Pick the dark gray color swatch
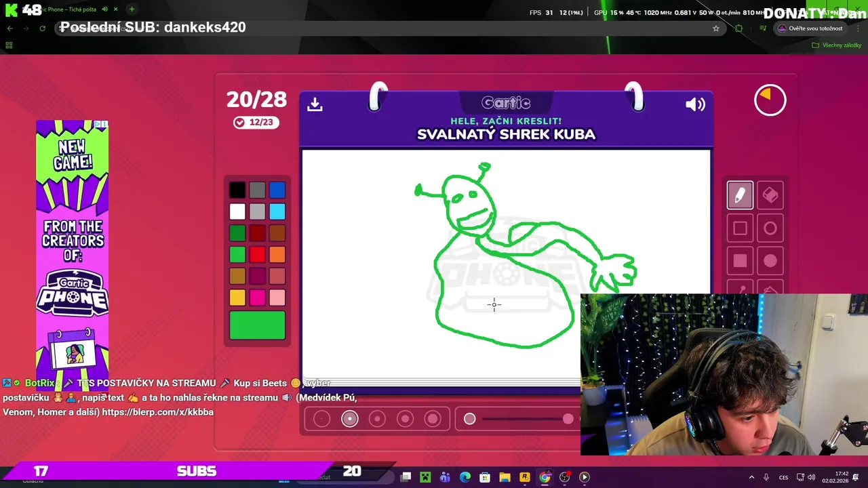 coord(257,190)
